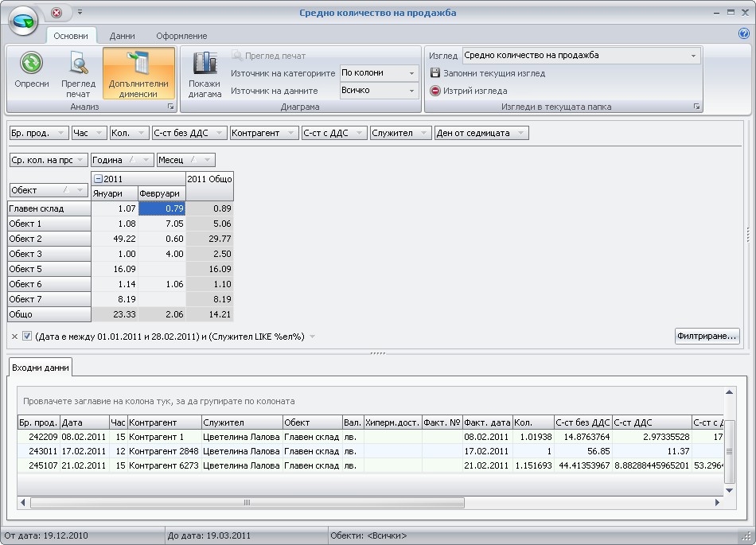Select the Общо total row header
Screen dimensions: 756x545
pos(49,314)
